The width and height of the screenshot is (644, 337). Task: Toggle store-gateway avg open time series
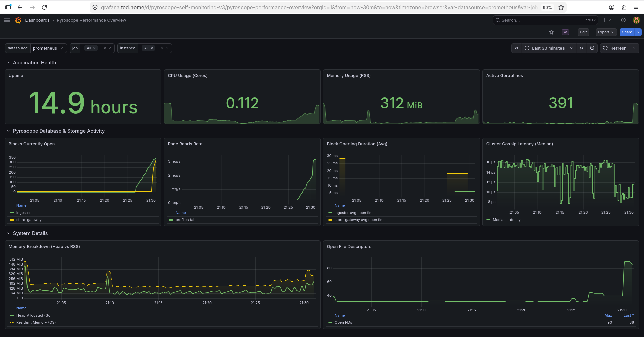point(360,220)
